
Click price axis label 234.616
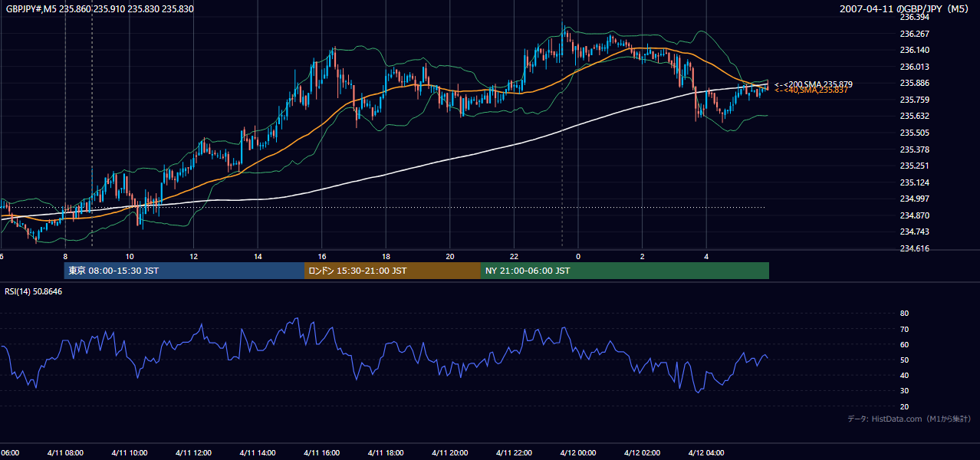click(915, 248)
